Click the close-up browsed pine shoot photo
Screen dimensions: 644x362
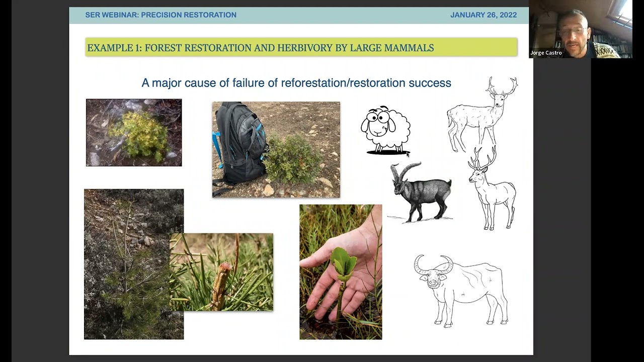(x=222, y=272)
